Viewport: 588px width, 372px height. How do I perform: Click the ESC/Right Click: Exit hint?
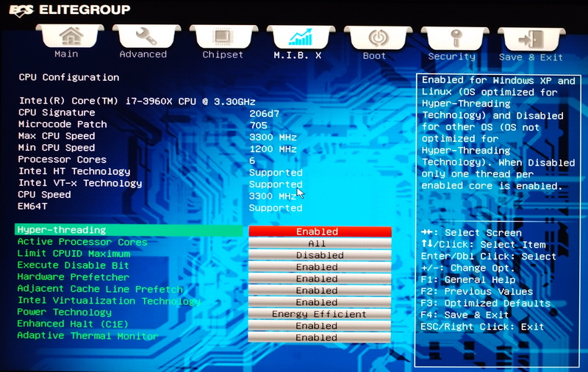point(482,326)
